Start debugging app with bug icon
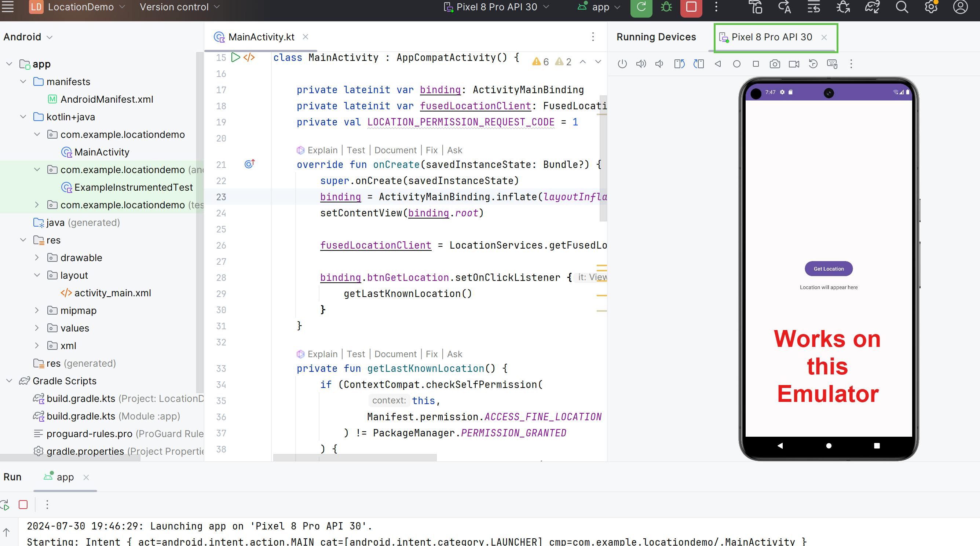980x546 pixels. pyautogui.click(x=666, y=7)
